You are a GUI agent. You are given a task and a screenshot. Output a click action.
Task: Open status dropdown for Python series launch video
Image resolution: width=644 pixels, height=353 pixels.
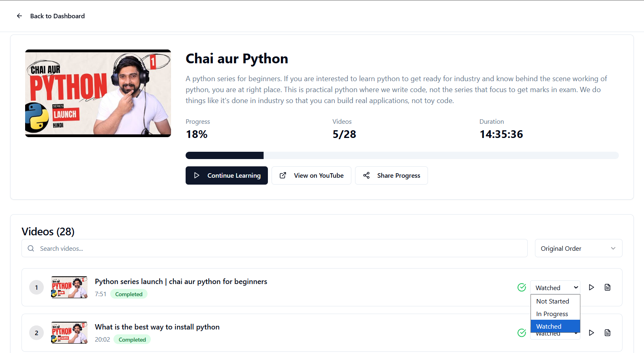click(555, 288)
